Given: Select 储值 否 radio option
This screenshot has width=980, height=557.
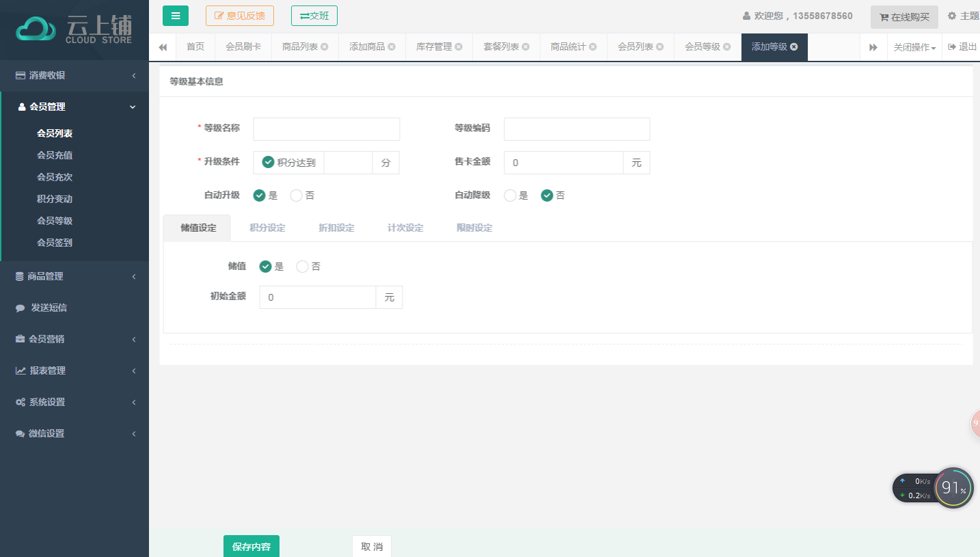Looking at the screenshot, I should [302, 267].
